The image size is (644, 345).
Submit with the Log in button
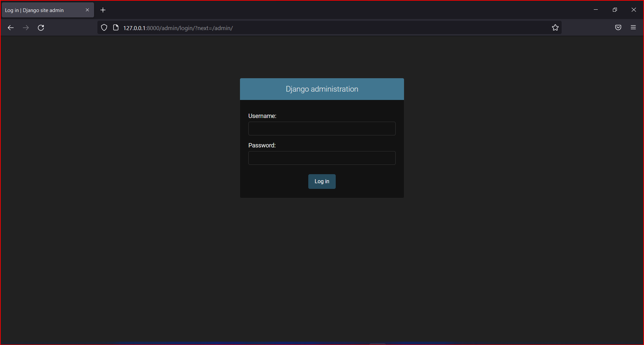[322, 182]
